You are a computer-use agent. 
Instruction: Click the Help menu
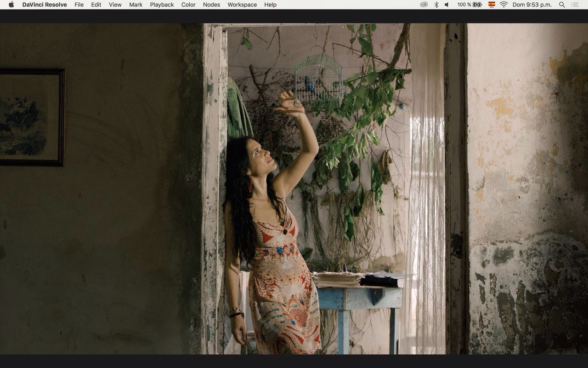271,5
